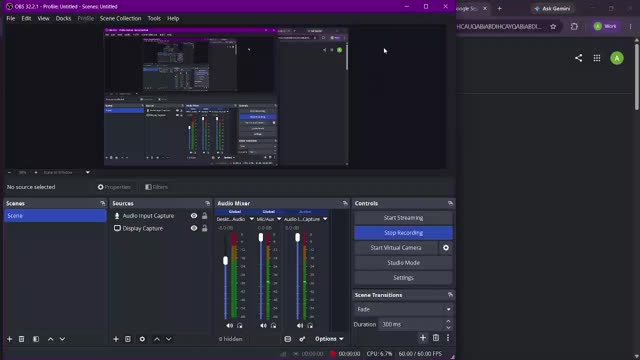The height and width of the screenshot is (360, 640).
Task: Add a scene transition with plus icon
Action: click(x=423, y=338)
